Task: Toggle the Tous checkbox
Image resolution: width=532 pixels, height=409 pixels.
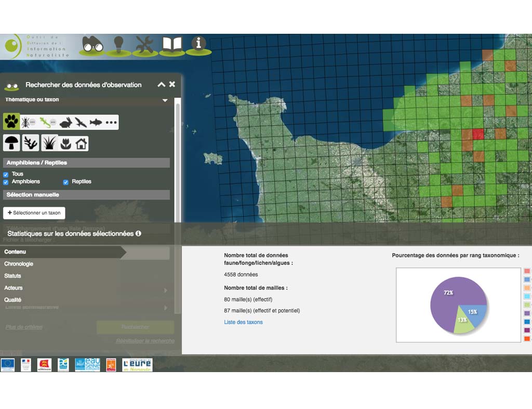Action: [6, 175]
